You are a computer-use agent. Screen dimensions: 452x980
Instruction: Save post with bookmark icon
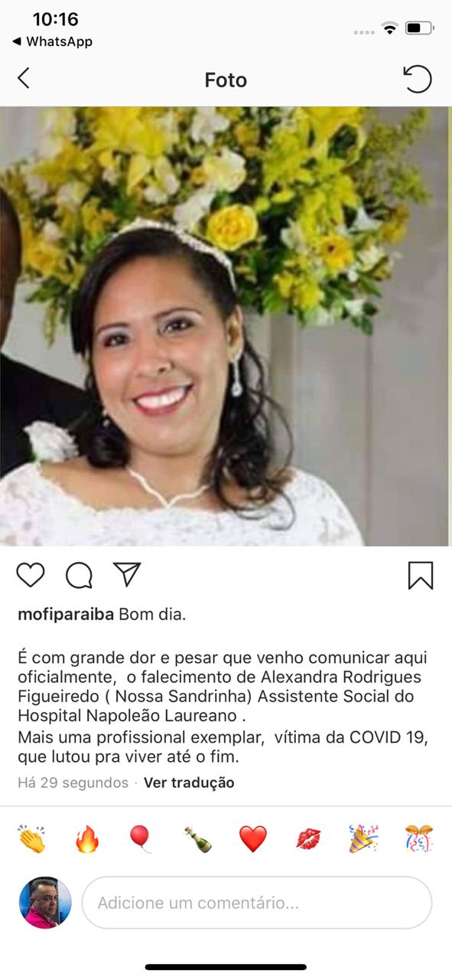[x=421, y=576]
